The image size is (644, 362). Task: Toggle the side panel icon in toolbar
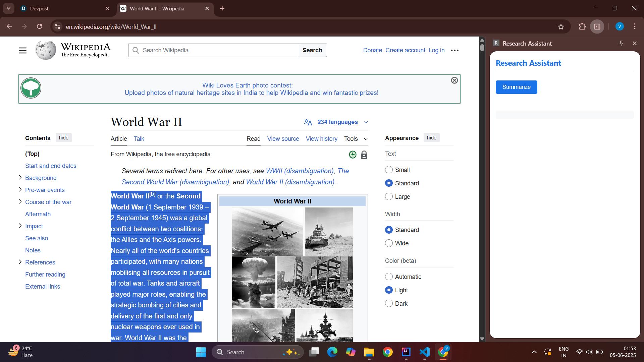coord(597,26)
